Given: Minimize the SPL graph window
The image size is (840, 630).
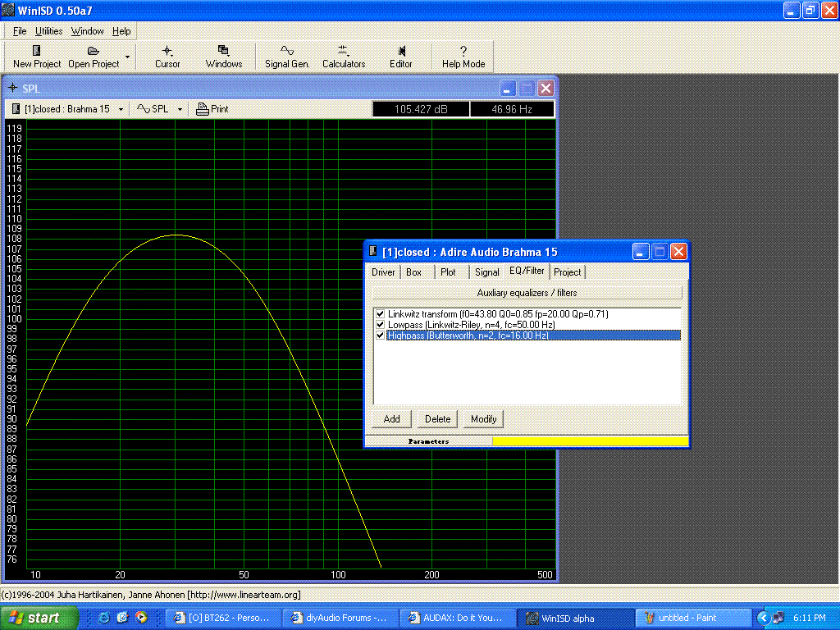Looking at the screenshot, I should coord(507,88).
